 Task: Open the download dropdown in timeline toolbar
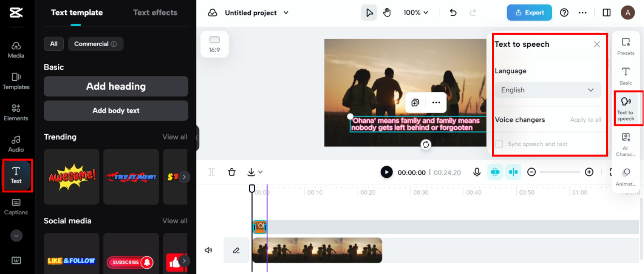tap(255, 172)
